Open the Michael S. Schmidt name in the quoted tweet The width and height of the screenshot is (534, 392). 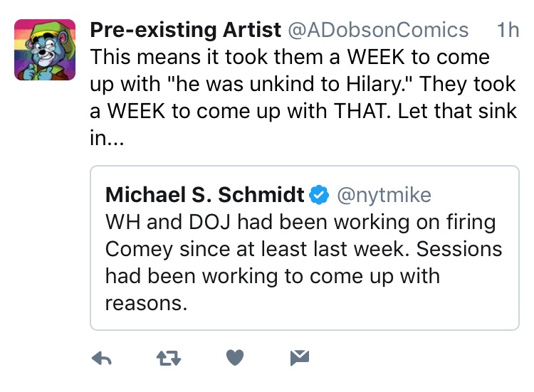click(204, 195)
